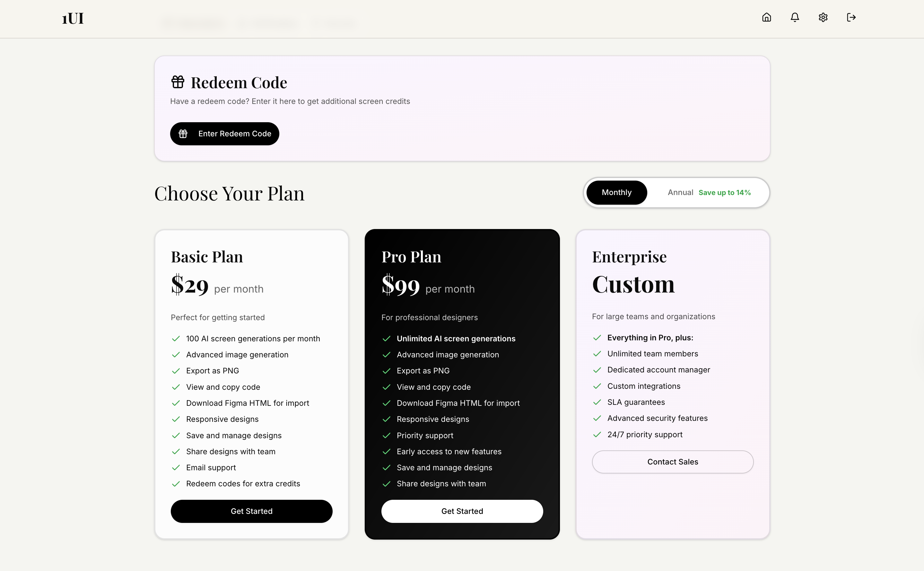Viewport: 924px width, 571px height.
Task: Go to home using the house icon
Action: 767,17
